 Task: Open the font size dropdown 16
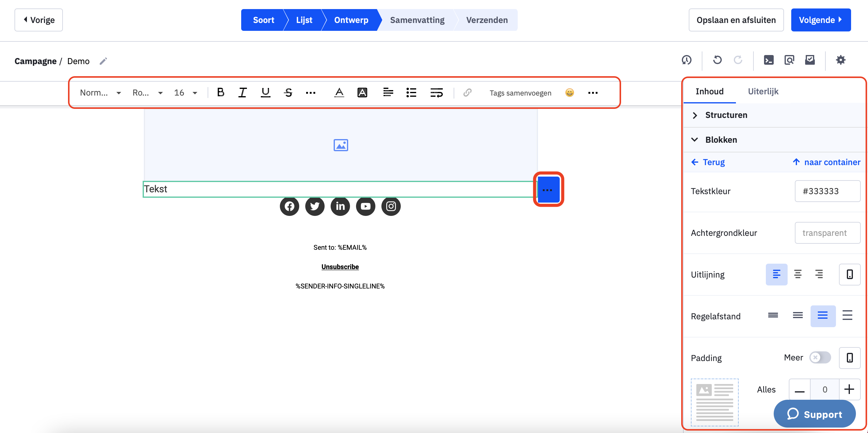[x=186, y=93]
